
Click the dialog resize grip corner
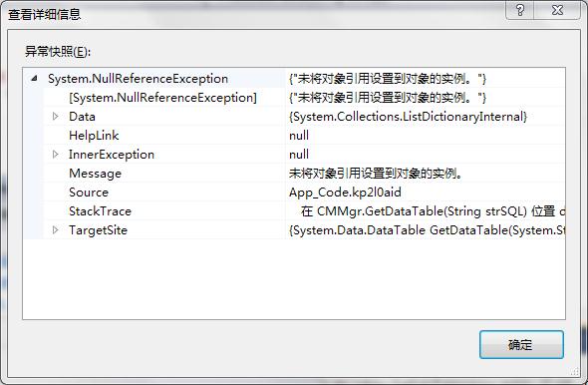tap(575, 371)
